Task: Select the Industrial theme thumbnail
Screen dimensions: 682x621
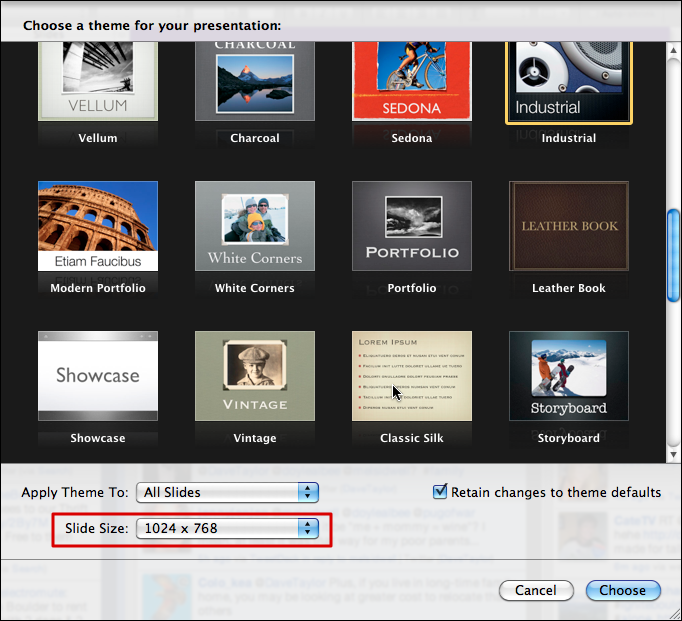Action: (569, 82)
